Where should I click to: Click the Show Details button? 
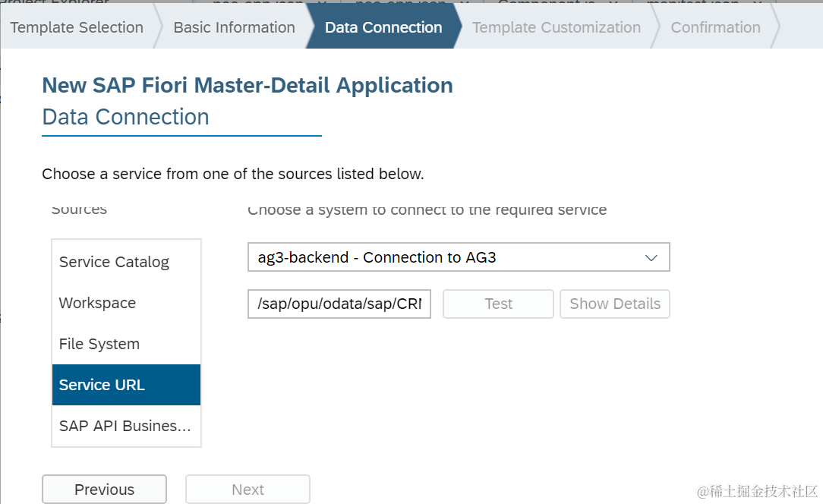(615, 304)
